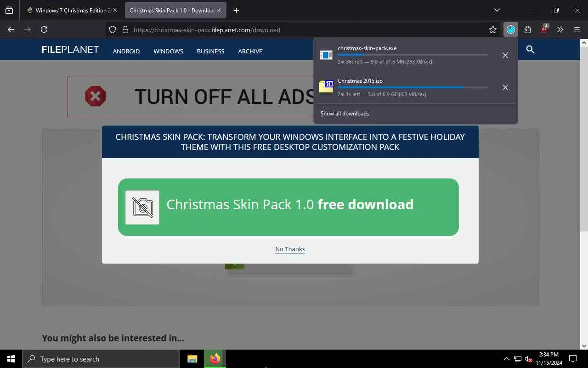Image resolution: width=588 pixels, height=368 pixels.
Task: Open Firefox View icon in tab bar
Action: click(x=9, y=10)
